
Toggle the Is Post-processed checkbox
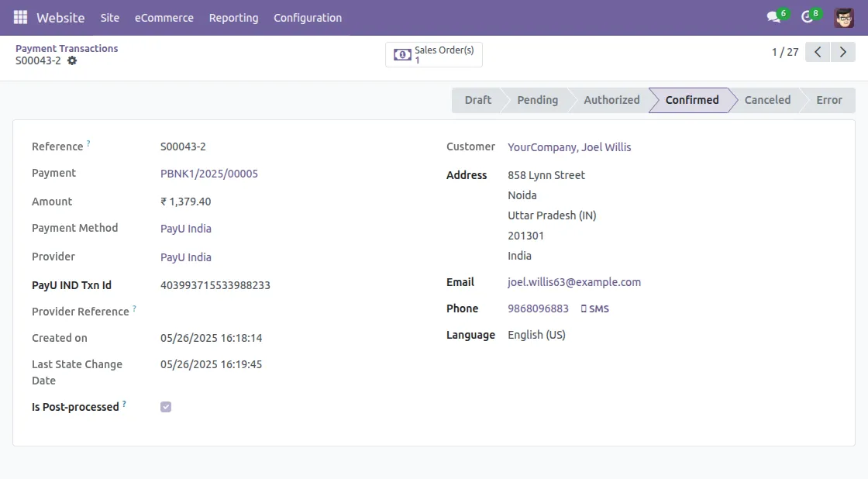[x=165, y=406]
